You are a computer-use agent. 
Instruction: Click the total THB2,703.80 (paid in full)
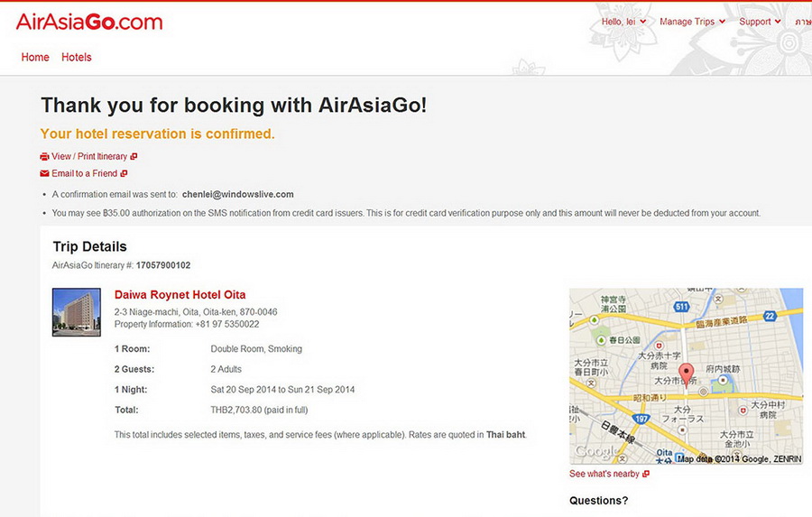(x=259, y=410)
